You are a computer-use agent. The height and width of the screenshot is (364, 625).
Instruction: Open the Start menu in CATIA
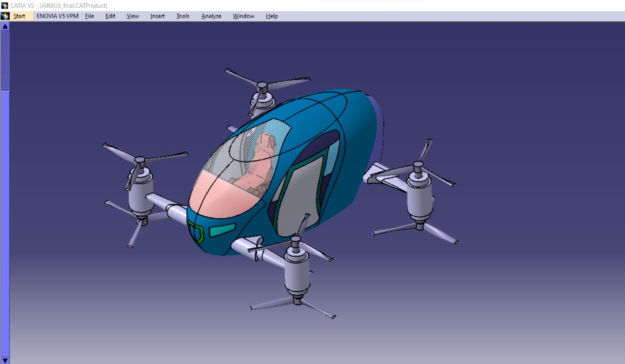[19, 16]
